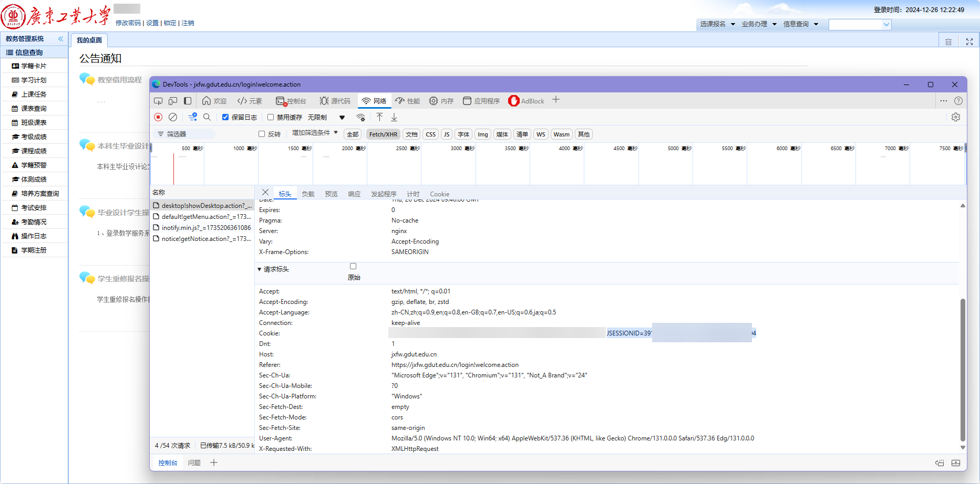Expand the 增加筛选条件 dropdown
The height and width of the screenshot is (484, 980).
click(x=315, y=133)
